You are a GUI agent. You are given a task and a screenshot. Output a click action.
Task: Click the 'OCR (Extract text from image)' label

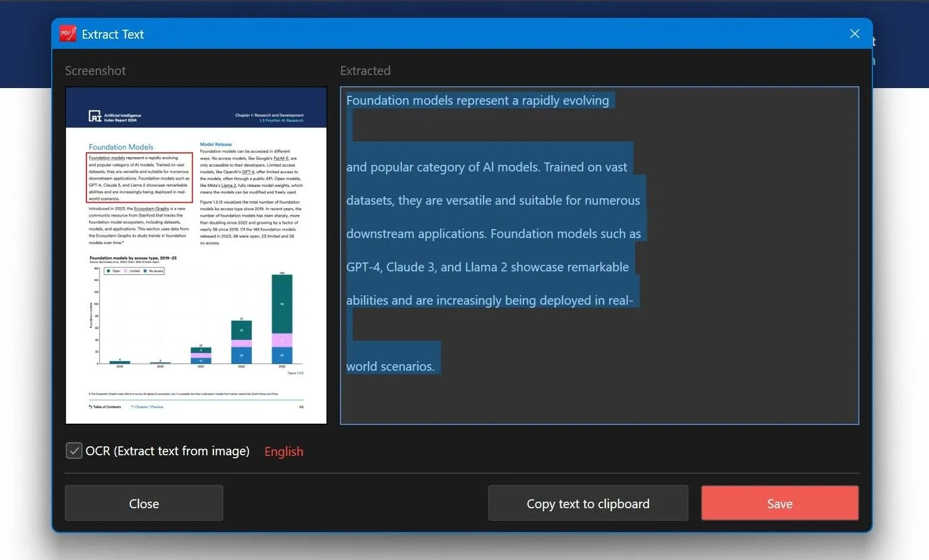point(167,451)
